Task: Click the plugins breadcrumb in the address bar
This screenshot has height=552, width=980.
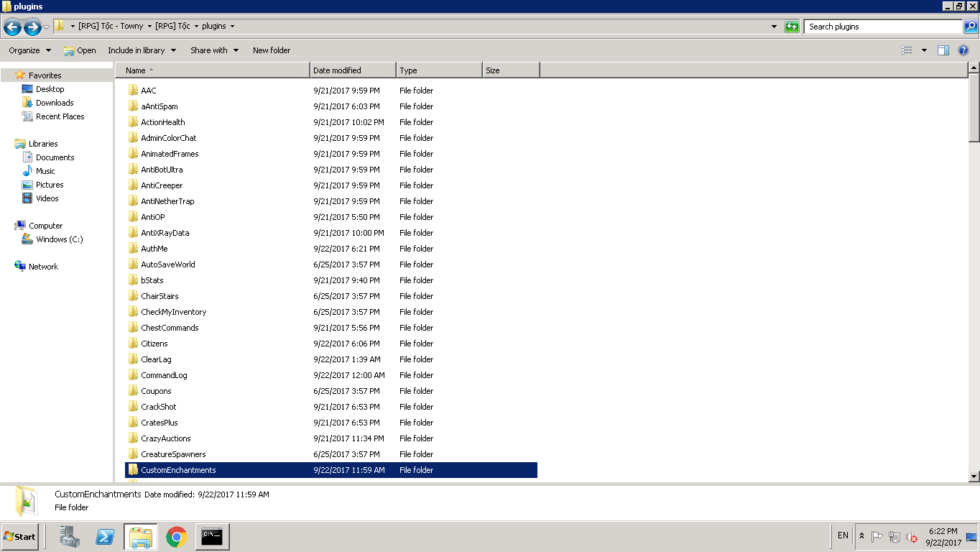Action: click(214, 27)
